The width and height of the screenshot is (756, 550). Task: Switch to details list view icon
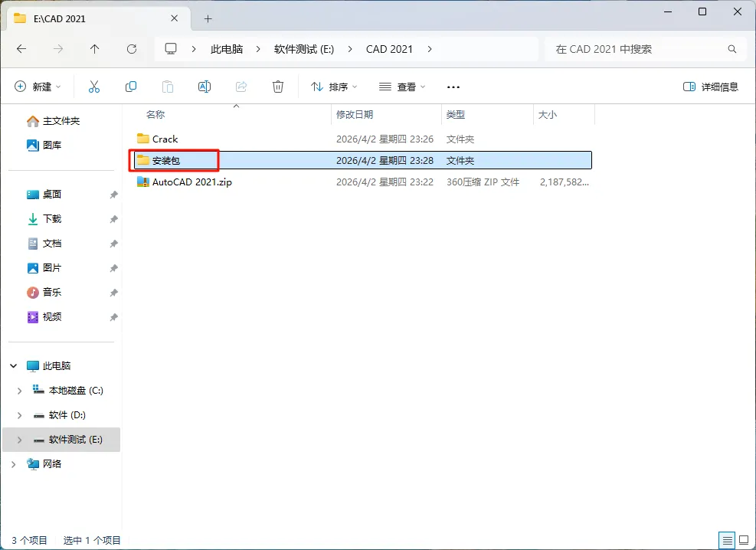(x=727, y=540)
